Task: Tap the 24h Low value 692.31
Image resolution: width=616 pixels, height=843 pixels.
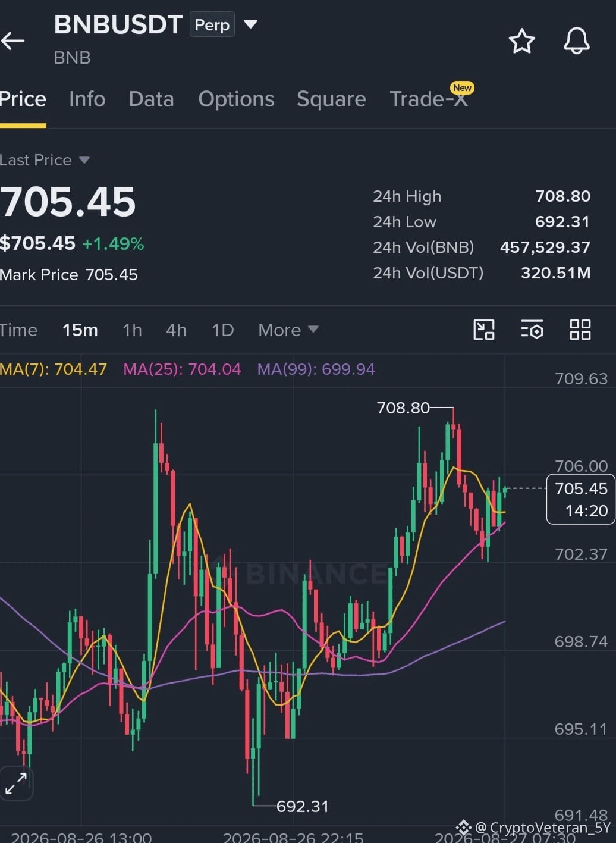Action: 562,222
